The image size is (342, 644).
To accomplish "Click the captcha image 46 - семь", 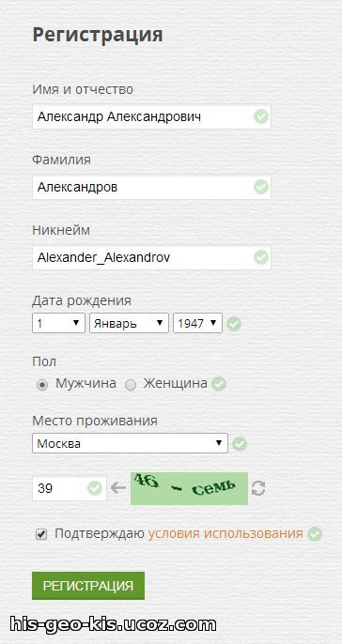I will click(190, 488).
